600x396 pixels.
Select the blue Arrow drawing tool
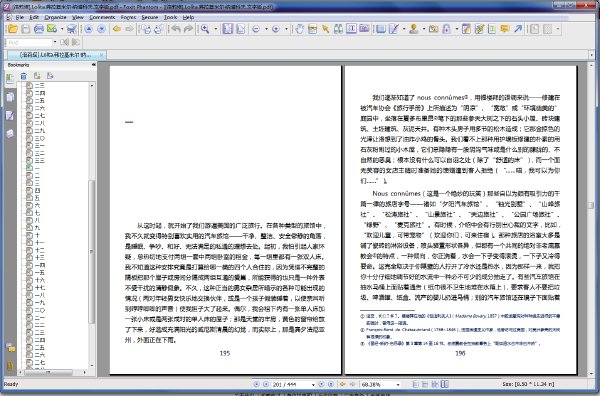518,29
